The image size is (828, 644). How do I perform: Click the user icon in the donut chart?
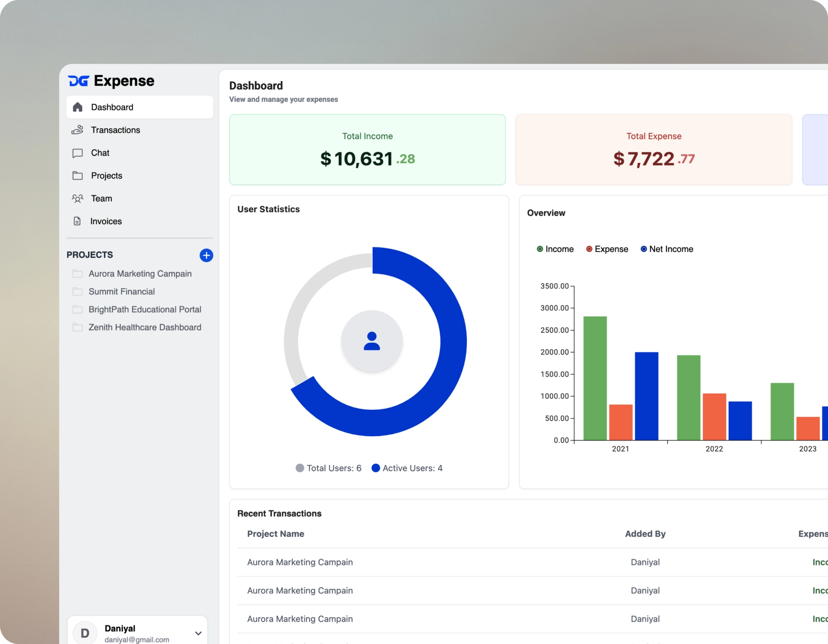click(371, 341)
